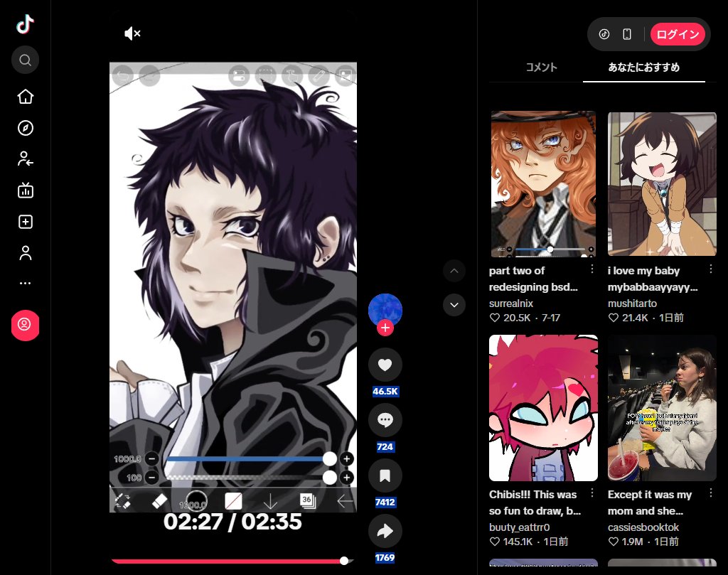Click Upload plus-square icon
The image size is (728, 575).
pos(25,222)
